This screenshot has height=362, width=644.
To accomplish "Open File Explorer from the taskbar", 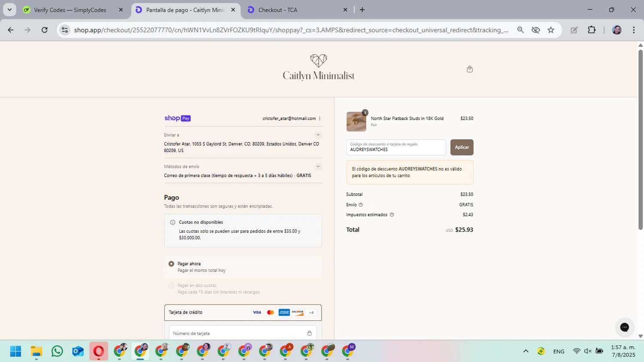I will coord(36,351).
